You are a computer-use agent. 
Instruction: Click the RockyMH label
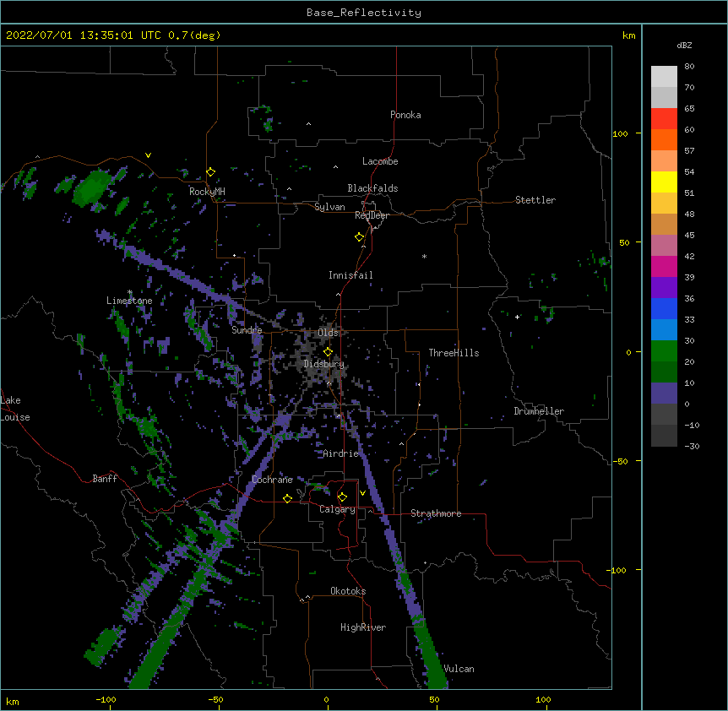click(x=207, y=191)
